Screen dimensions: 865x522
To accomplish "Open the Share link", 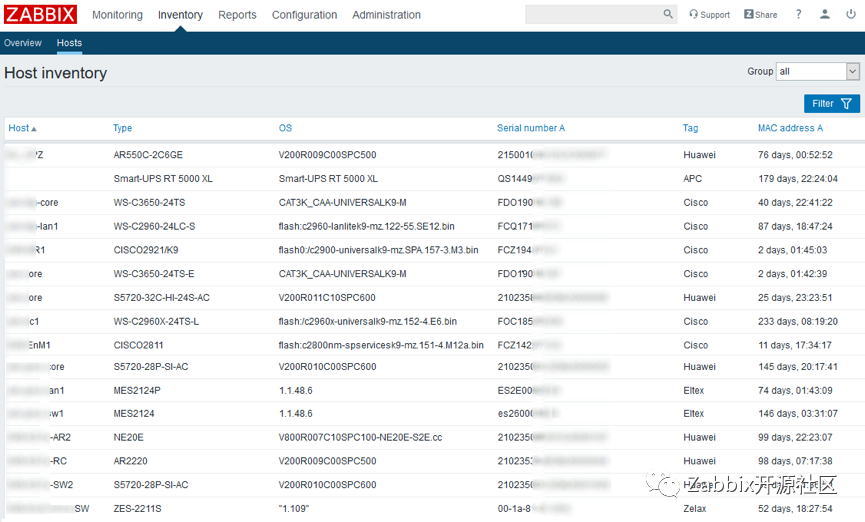I will tap(761, 15).
